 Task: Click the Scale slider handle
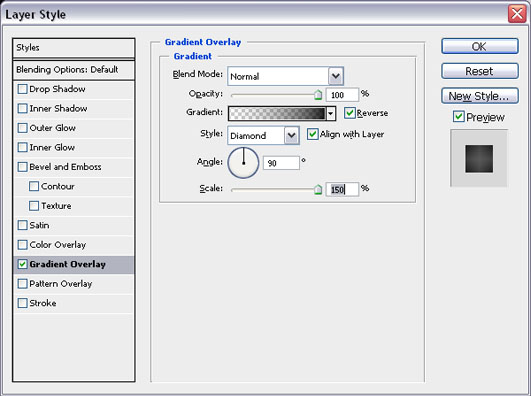click(x=318, y=189)
